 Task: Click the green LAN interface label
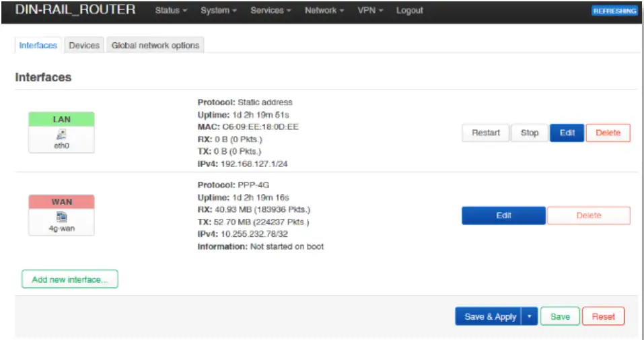click(62, 119)
